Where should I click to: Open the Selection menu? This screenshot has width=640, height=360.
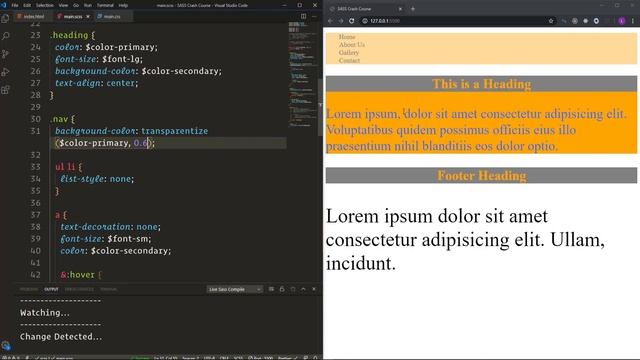click(45, 5)
